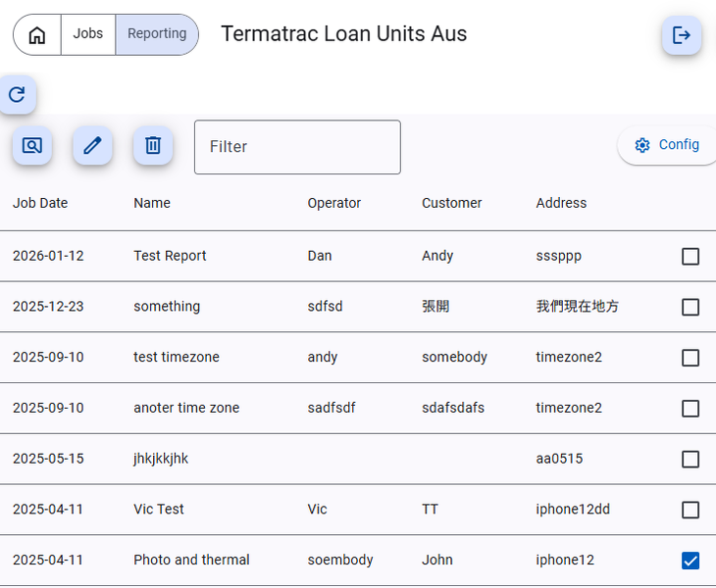
Task: Click the customer somebody cell
Action: click(454, 357)
